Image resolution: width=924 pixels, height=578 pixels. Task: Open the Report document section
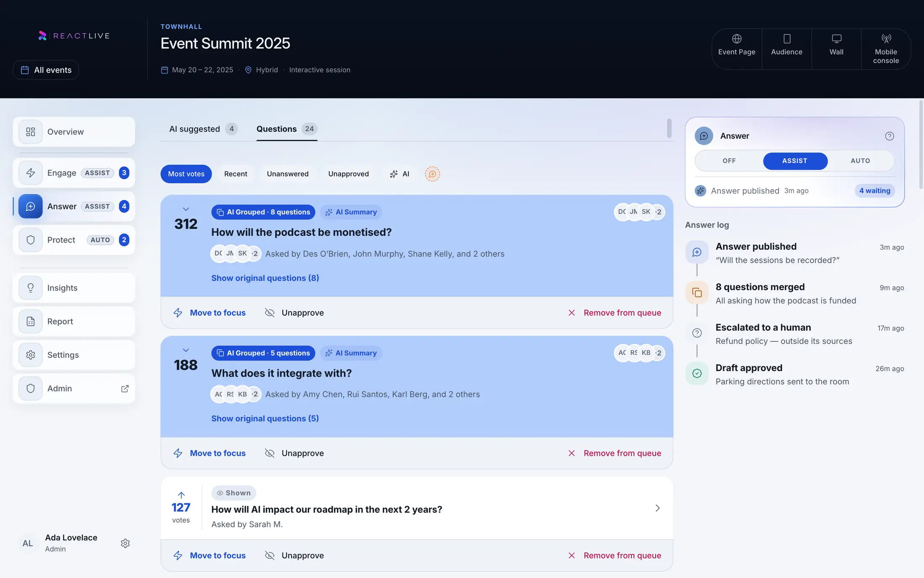click(x=73, y=322)
